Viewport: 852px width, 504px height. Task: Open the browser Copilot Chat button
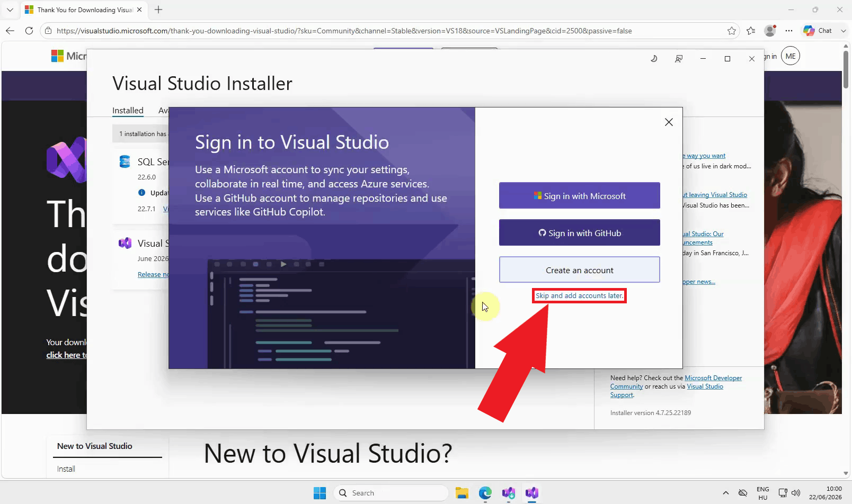click(x=818, y=31)
